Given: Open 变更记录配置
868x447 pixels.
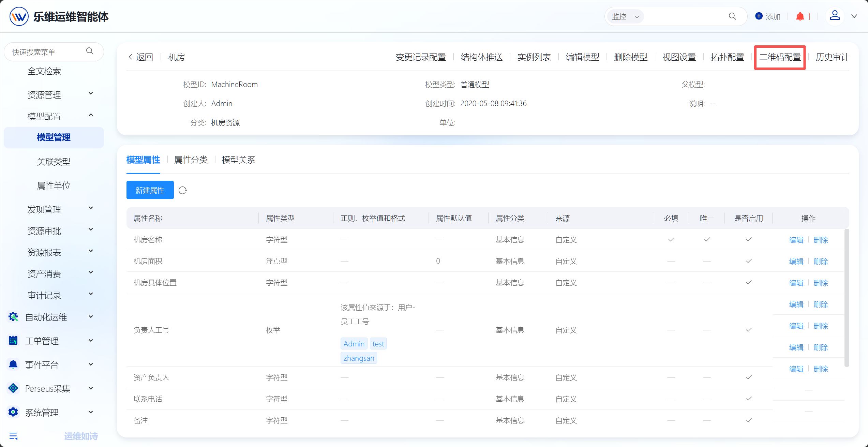Looking at the screenshot, I should pyautogui.click(x=421, y=57).
